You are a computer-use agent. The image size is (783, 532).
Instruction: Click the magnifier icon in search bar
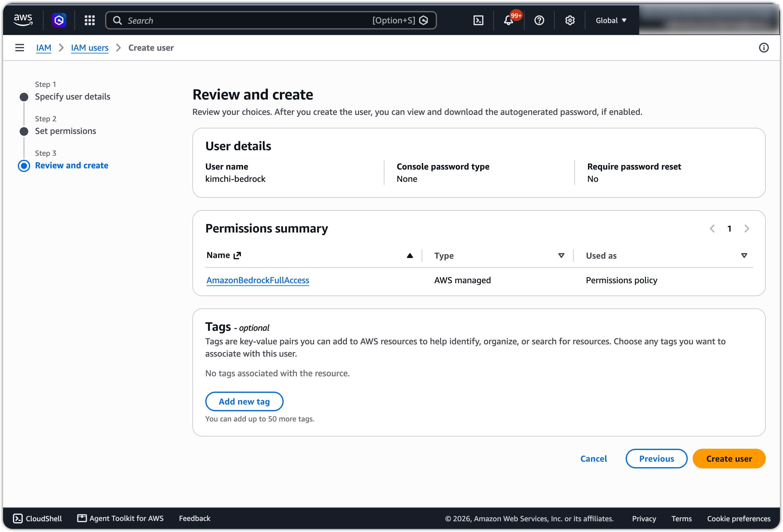117,21
